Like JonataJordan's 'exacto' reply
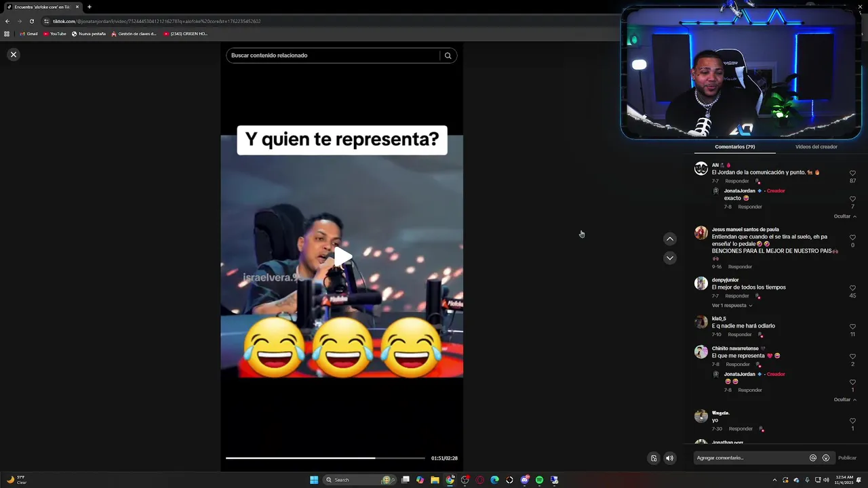Viewport: 868px width, 488px height. (x=852, y=199)
